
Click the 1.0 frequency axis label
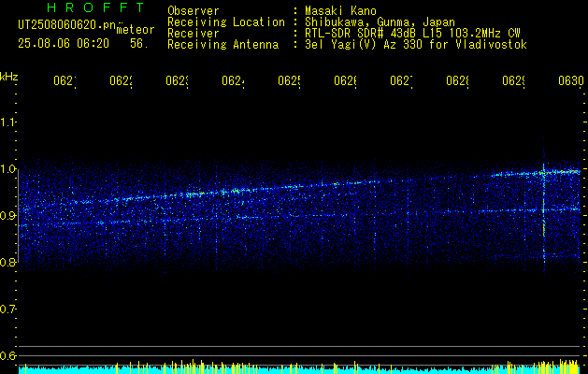pos(7,169)
